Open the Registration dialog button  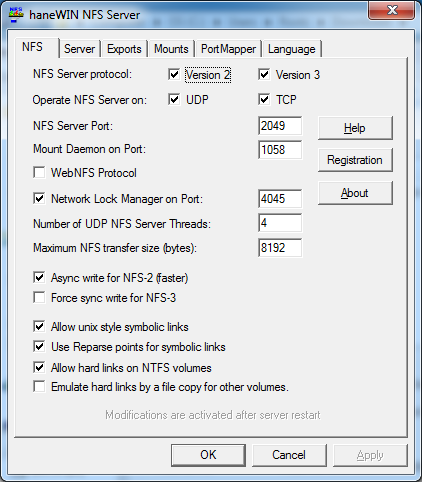point(355,160)
